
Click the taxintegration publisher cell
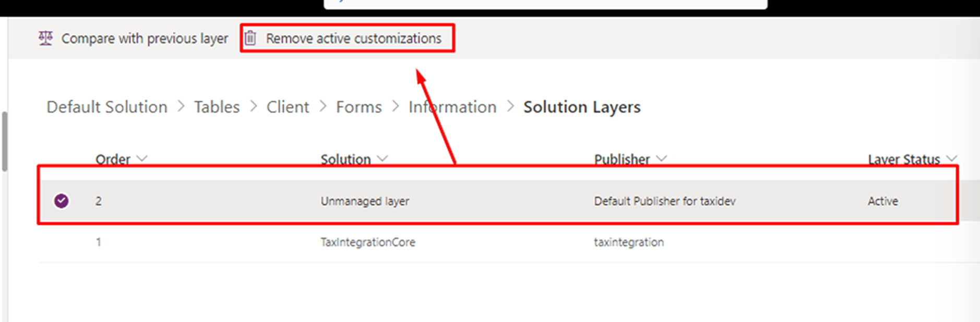[x=629, y=242]
